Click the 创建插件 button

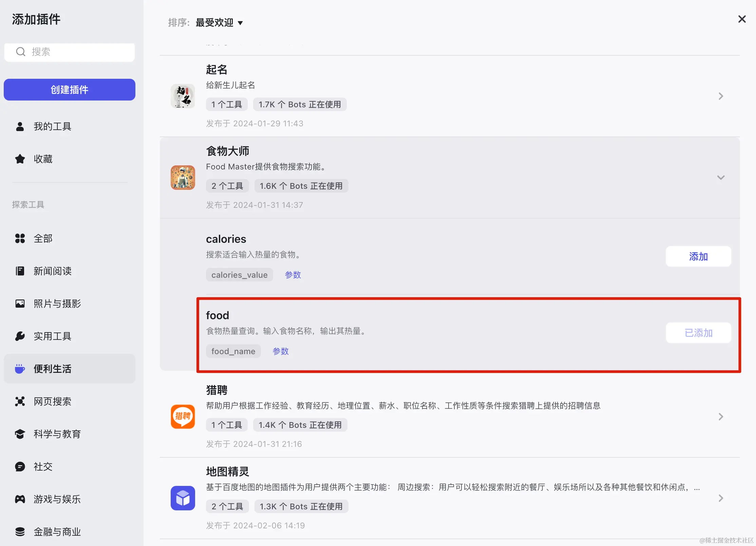(70, 90)
